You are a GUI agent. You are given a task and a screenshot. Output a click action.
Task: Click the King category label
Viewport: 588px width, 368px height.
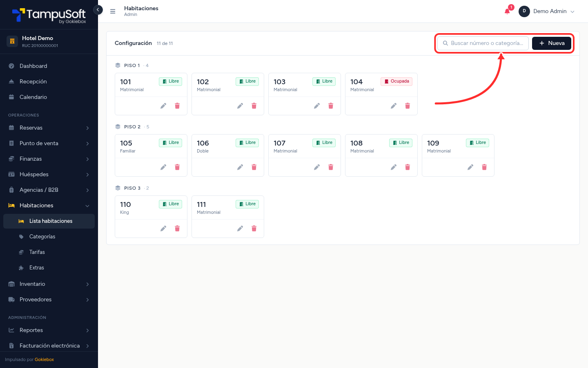pyautogui.click(x=125, y=213)
